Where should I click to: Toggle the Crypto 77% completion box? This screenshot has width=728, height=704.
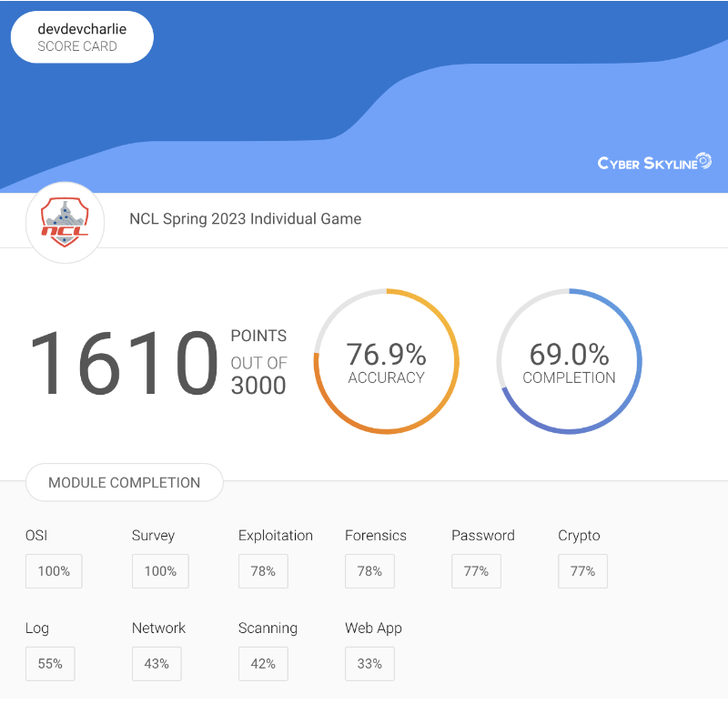(x=582, y=571)
